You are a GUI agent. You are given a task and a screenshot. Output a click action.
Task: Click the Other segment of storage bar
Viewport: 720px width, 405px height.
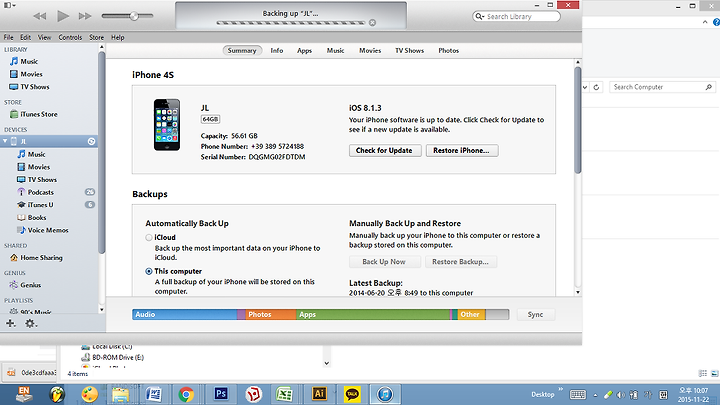[471, 315]
